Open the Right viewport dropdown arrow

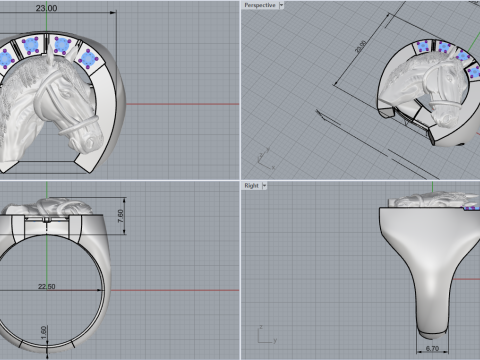click(265, 186)
